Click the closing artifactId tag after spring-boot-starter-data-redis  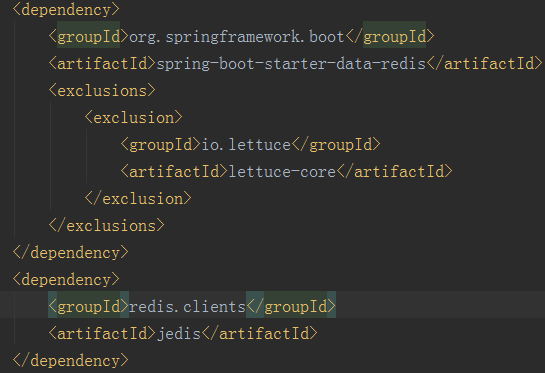[x=485, y=64]
